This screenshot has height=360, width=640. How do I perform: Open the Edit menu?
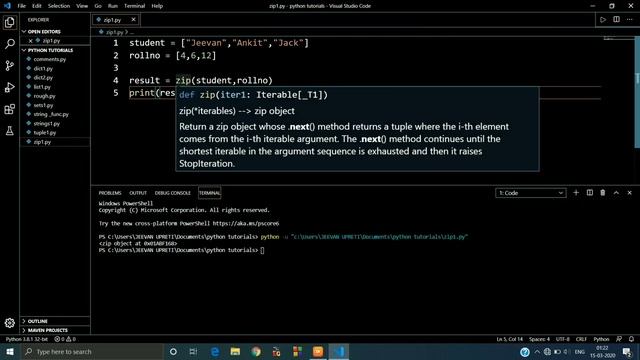click(x=37, y=6)
